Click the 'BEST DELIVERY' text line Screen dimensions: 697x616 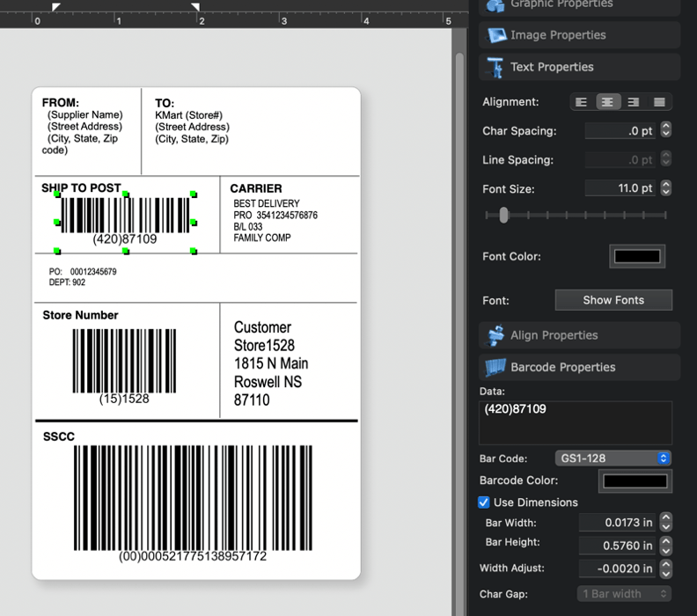(267, 203)
